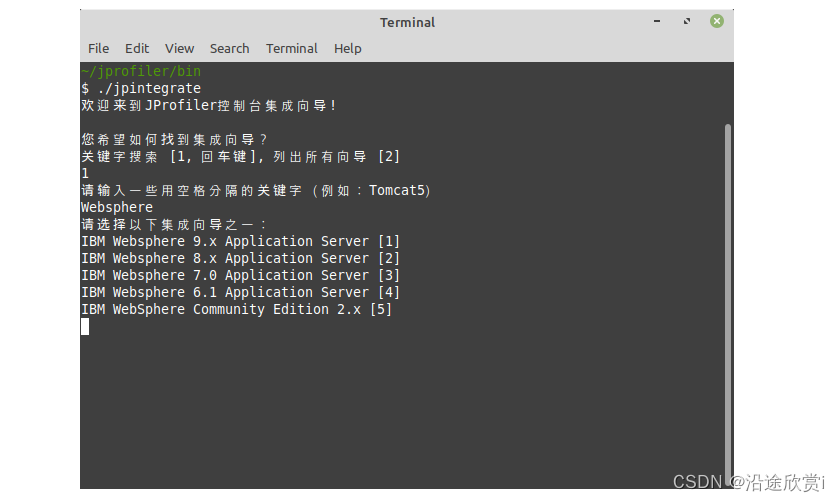840x502 pixels.
Task: Click the IBM Websphere 6.1 Application Server line
Action: click(x=241, y=293)
